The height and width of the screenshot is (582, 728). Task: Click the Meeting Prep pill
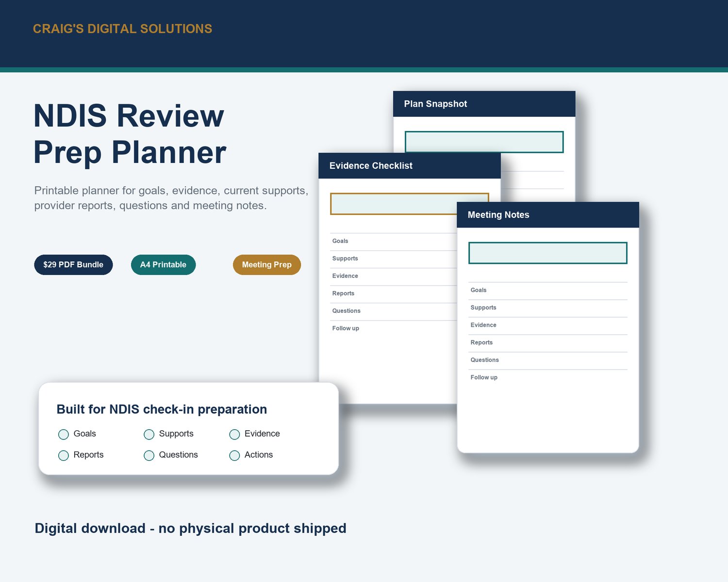[267, 265]
